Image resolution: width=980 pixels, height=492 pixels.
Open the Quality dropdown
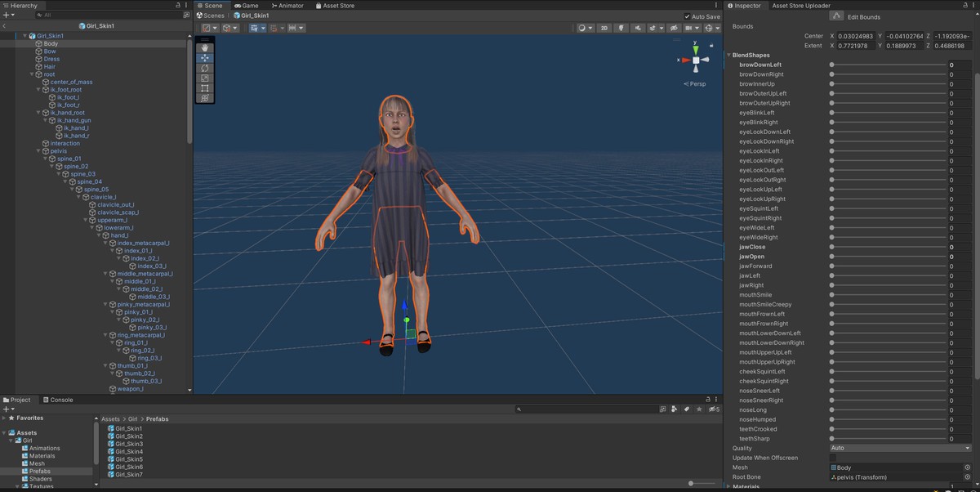900,448
